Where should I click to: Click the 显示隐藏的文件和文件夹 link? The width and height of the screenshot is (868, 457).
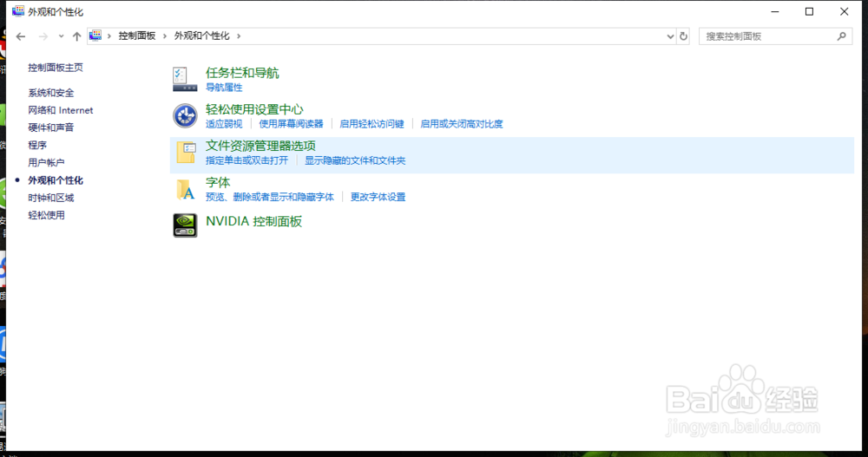pyautogui.click(x=355, y=160)
